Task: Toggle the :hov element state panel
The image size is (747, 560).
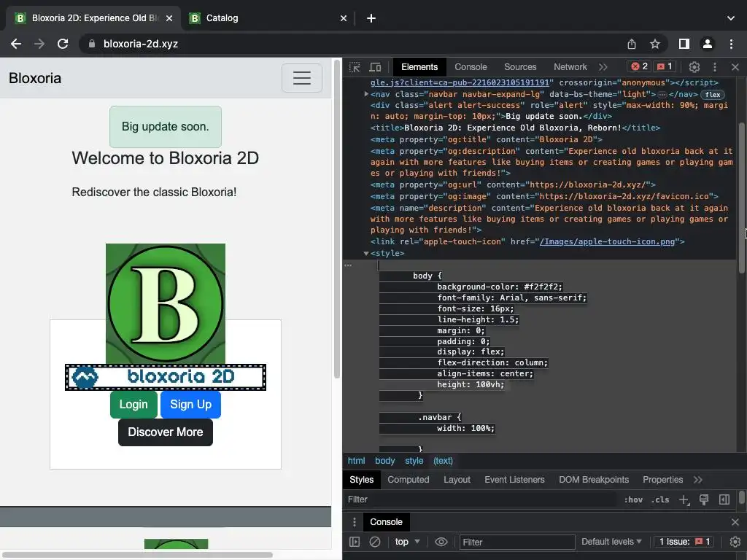Action: point(633,499)
